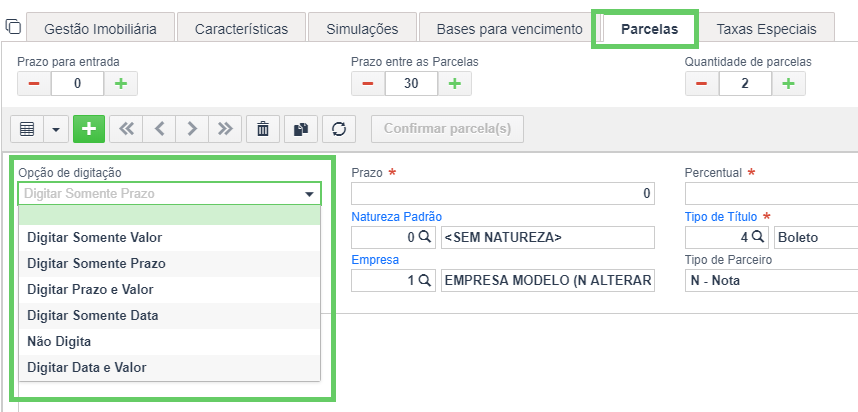The height and width of the screenshot is (412, 858).
Task: Click the copy windows icon left of tabs
Action: (13, 26)
